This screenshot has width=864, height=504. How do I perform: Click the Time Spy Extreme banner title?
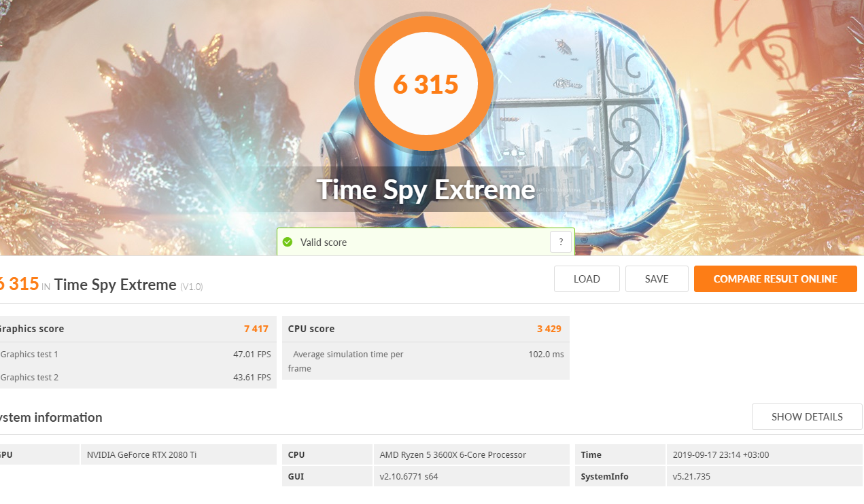point(426,190)
